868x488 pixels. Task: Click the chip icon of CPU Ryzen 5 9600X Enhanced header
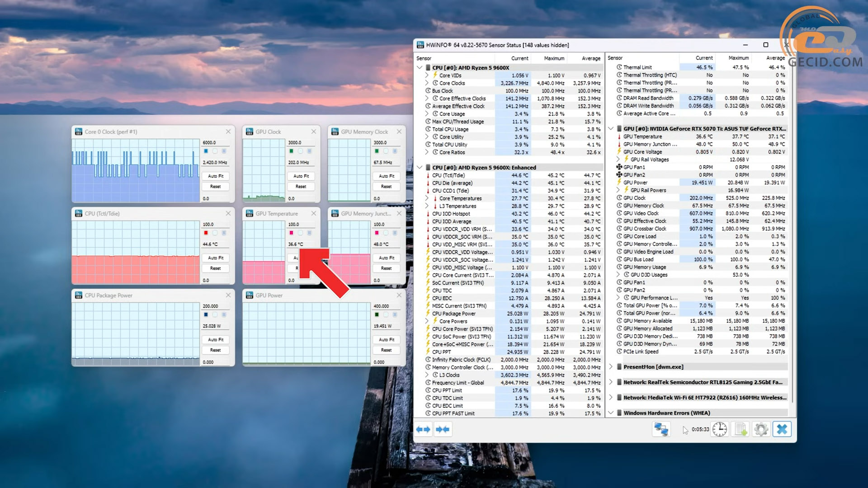(x=428, y=168)
